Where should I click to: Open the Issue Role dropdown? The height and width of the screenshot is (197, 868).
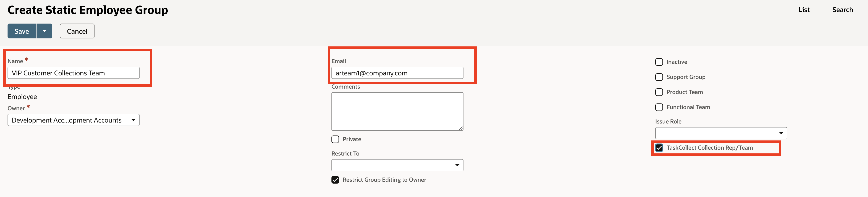721,133
